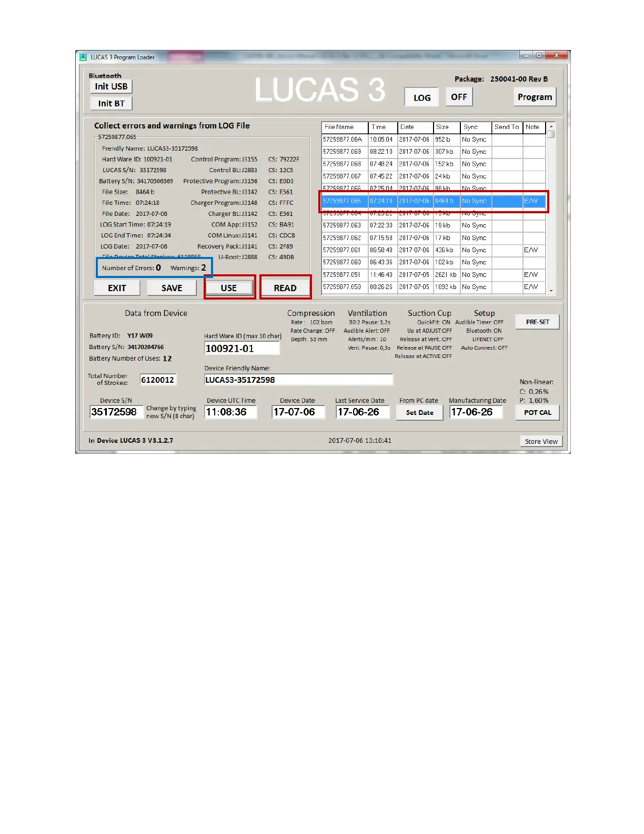
Task: Open the LOG view
Action: tap(421, 97)
